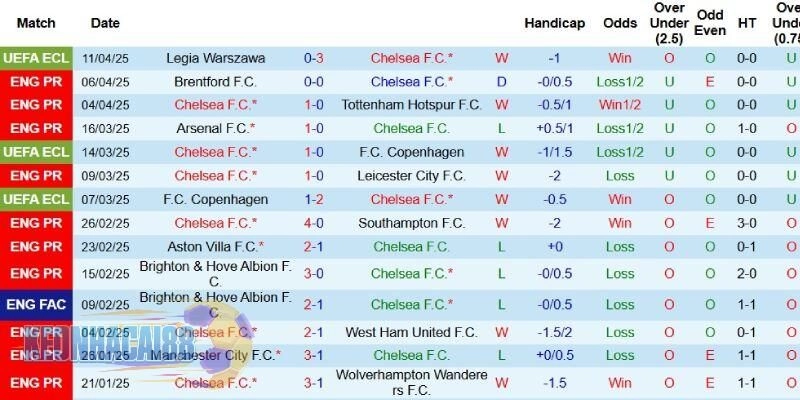The image size is (800, 400).
Task: Click the Wolverhampton Wanderers F.C. team name
Action: 411,382
